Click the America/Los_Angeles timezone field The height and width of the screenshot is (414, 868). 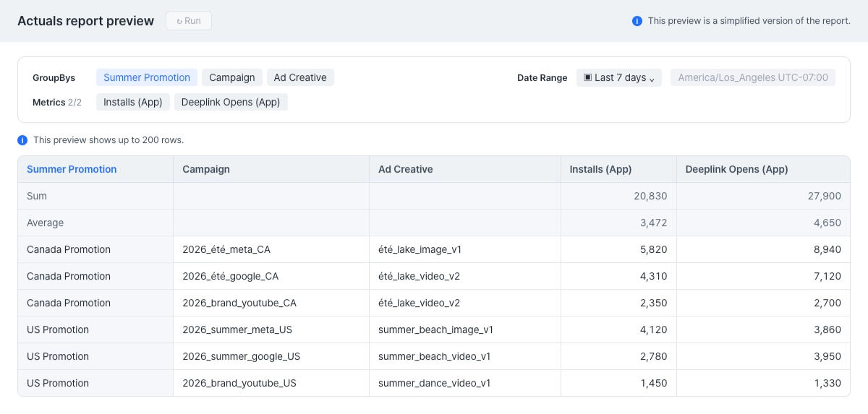coord(753,77)
